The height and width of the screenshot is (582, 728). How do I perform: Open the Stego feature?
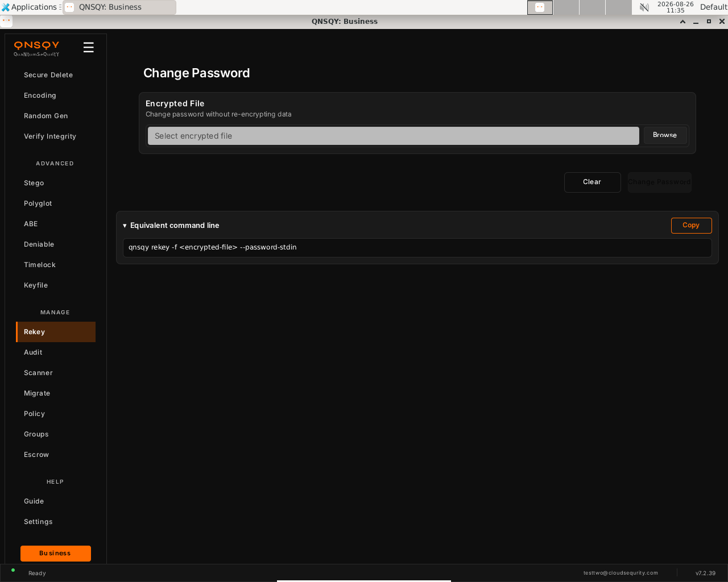click(56, 183)
